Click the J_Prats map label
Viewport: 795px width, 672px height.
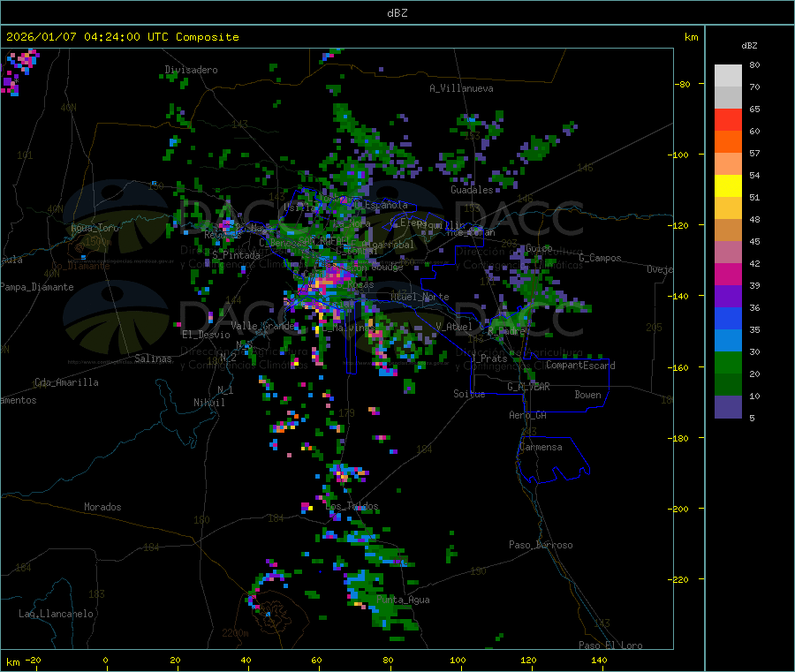(x=488, y=358)
